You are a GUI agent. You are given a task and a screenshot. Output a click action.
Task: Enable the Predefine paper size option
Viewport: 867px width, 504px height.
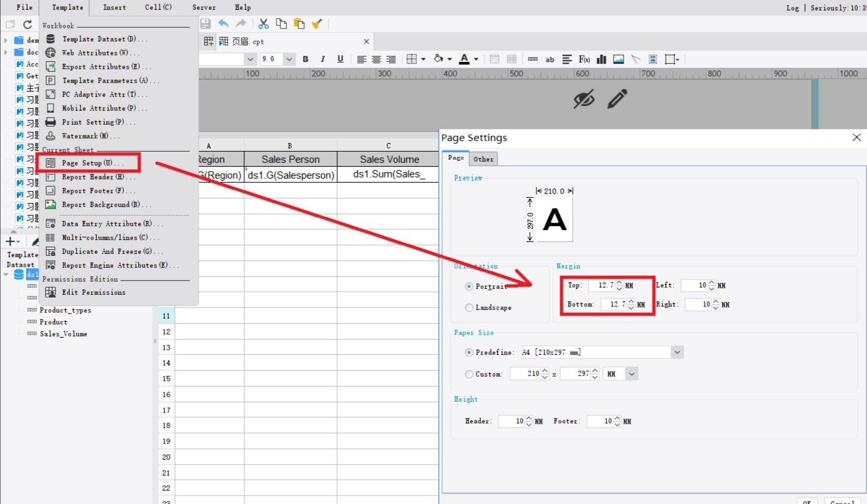point(469,352)
